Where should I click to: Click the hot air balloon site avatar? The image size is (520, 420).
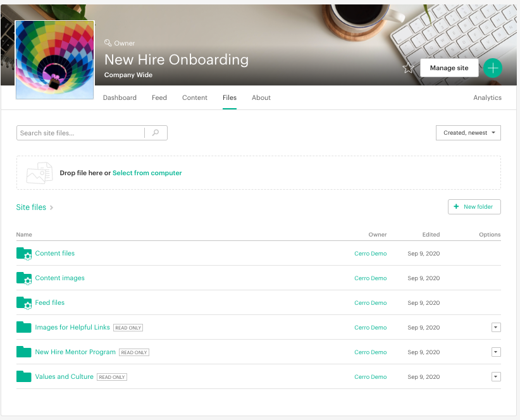pyautogui.click(x=54, y=59)
